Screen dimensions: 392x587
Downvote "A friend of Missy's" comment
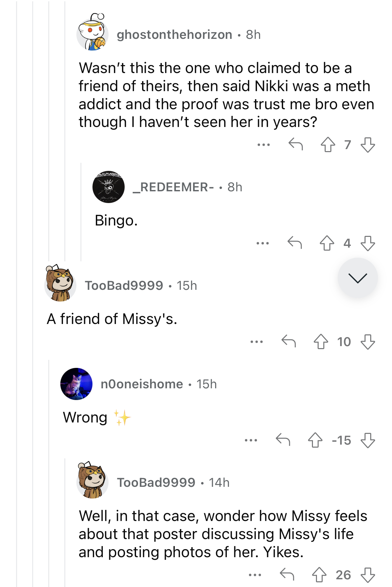pos(368,342)
